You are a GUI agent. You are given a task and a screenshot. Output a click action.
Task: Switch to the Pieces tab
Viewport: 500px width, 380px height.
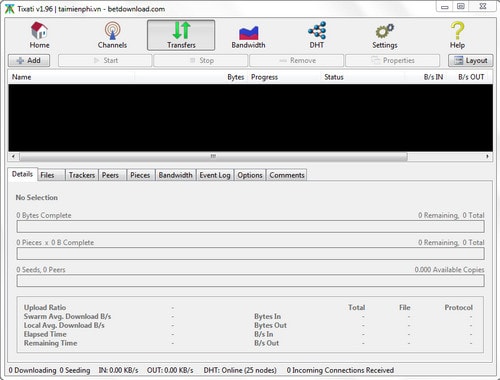(x=141, y=175)
